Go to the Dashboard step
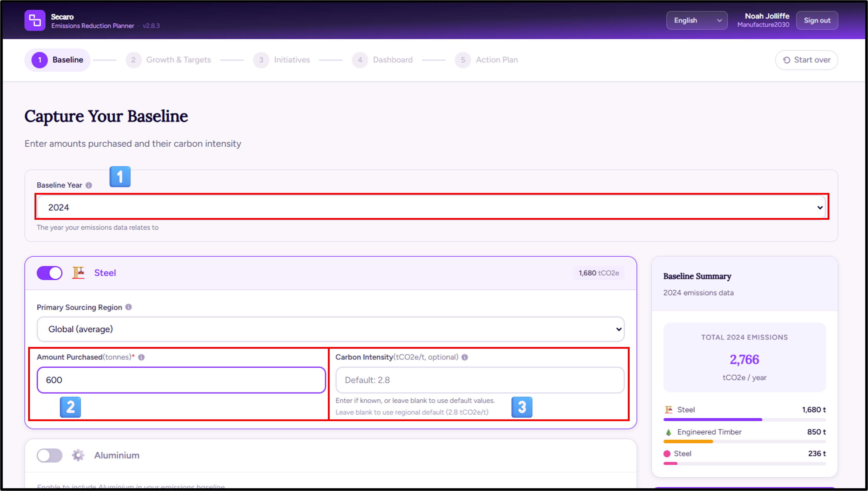Image resolution: width=868 pixels, height=491 pixels. point(382,60)
